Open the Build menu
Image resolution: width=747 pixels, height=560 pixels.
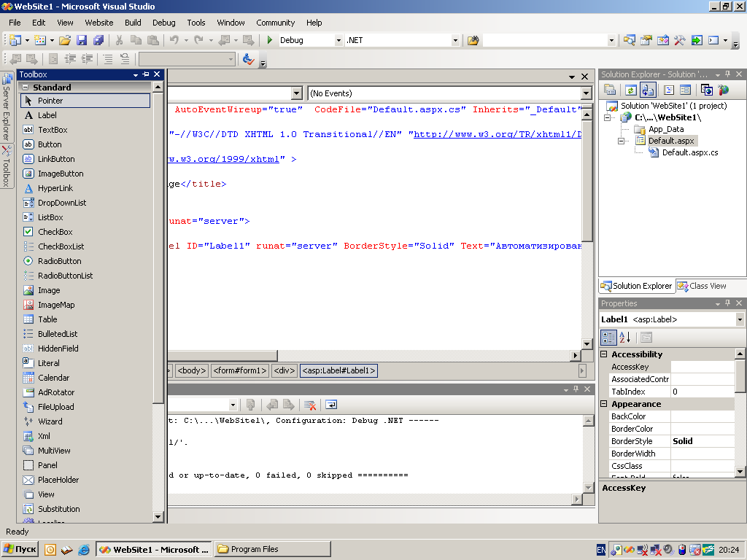point(133,23)
